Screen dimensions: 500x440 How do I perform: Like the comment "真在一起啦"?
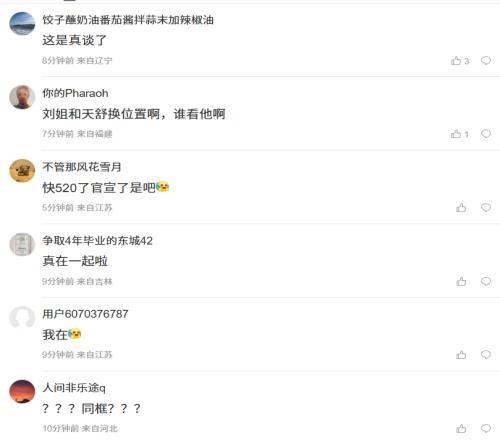pos(461,282)
